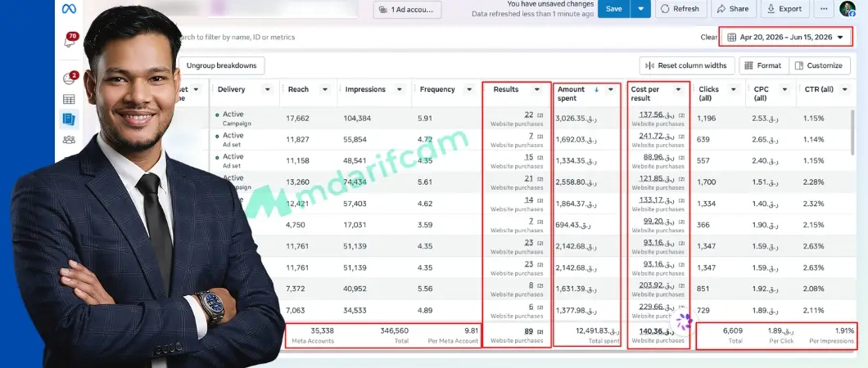Screen dimensions: 868x368
Task: Open the Impressions column dropdown arrow
Action: (399, 89)
